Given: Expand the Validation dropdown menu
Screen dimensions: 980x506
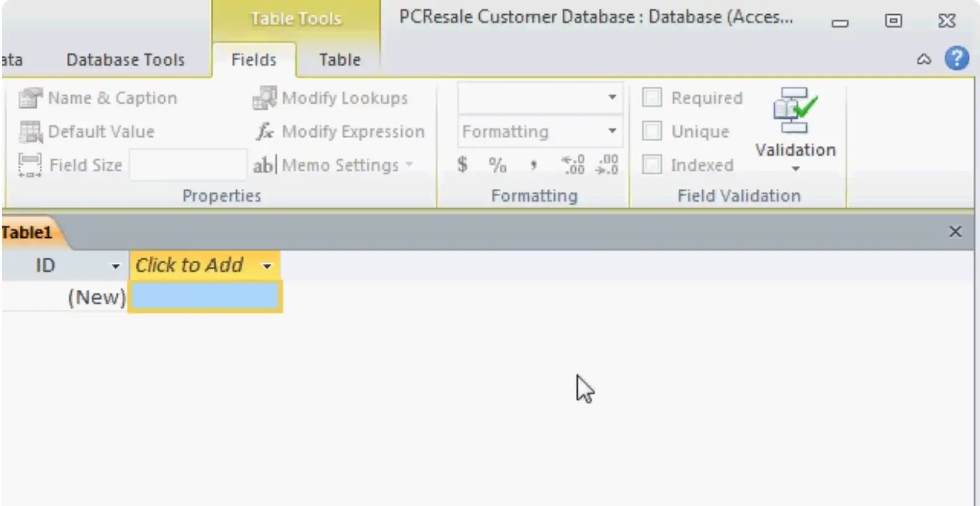Looking at the screenshot, I should tap(795, 168).
